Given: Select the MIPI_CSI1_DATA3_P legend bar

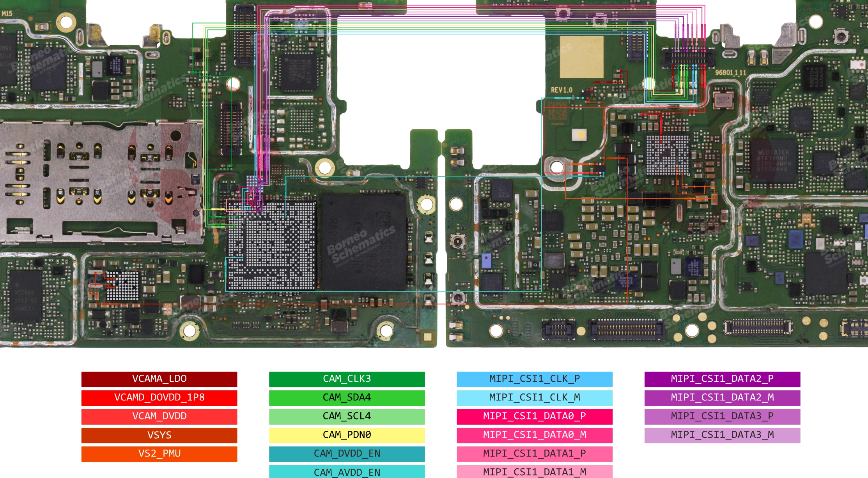Looking at the screenshot, I should (x=722, y=416).
